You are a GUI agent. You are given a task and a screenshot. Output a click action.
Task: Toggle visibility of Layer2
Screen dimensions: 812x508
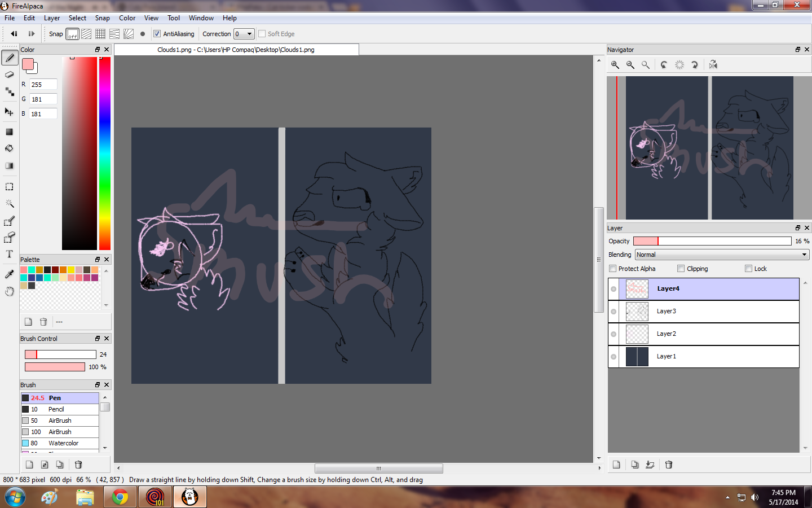click(614, 334)
